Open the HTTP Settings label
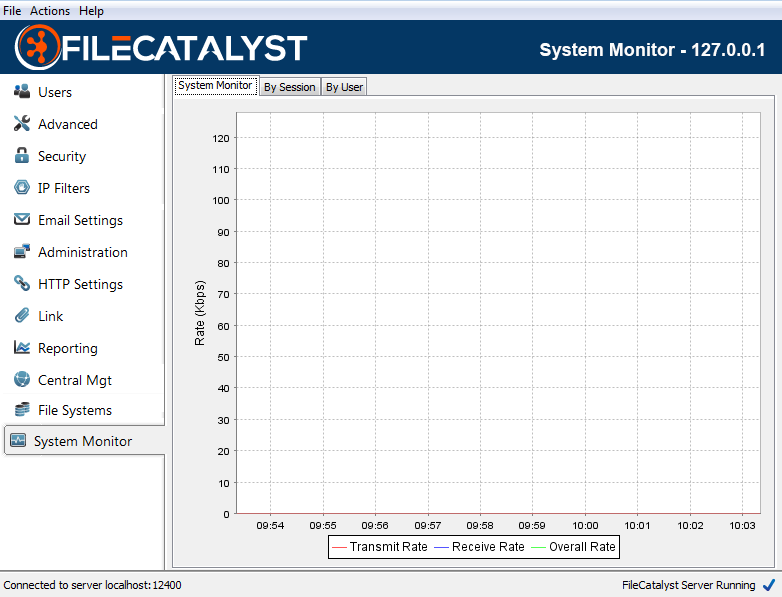Viewport: 782px width, 597px height. [80, 284]
